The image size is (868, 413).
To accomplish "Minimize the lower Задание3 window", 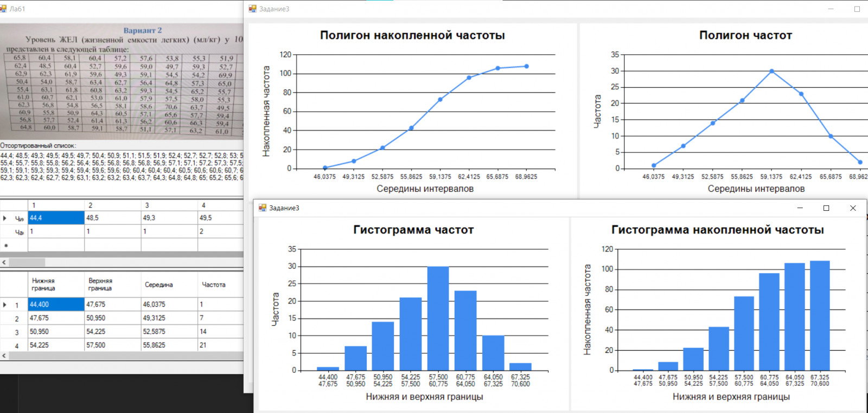I will [800, 208].
